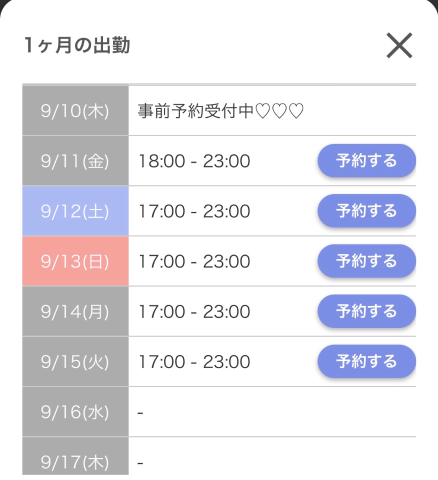
Task: Select the 9/12 17:00 - 23:00 time text
Action: coord(194,211)
